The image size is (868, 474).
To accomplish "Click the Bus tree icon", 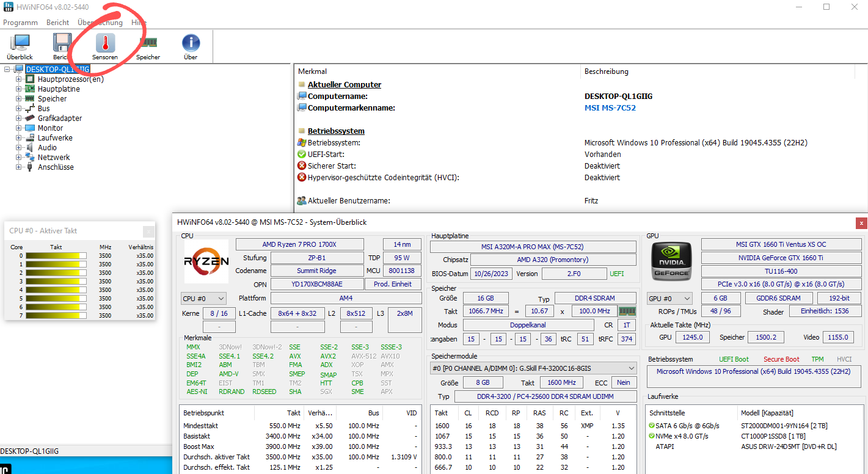I will click(30, 108).
